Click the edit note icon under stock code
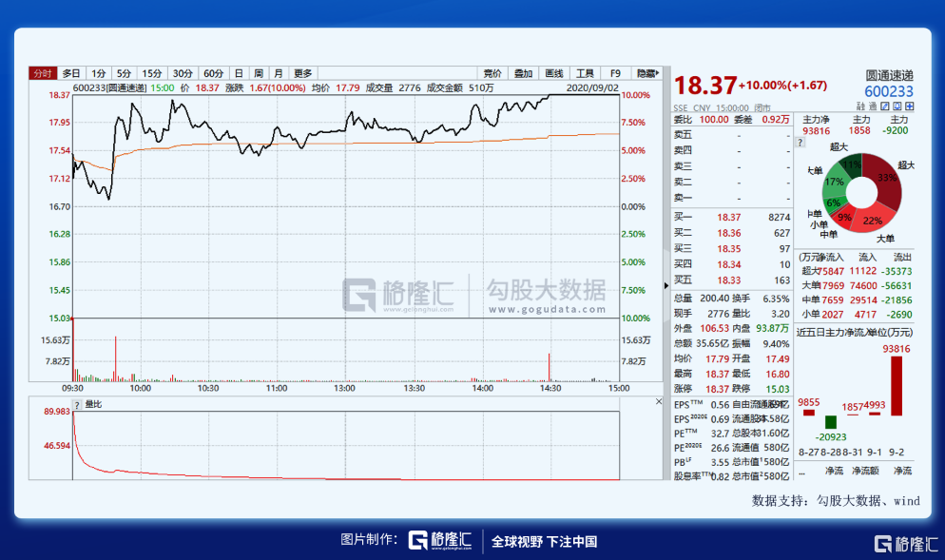 tap(885, 106)
